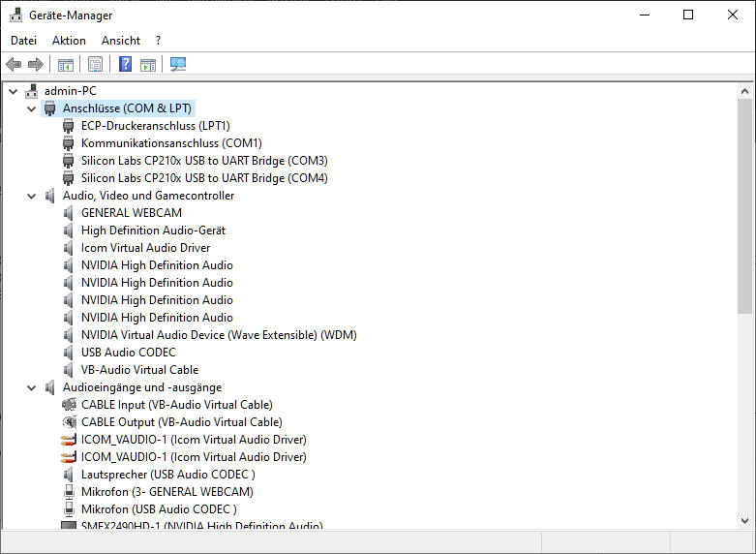The width and height of the screenshot is (756, 554).
Task: Select the VB-Audio Virtual Cable device
Action: (139, 370)
